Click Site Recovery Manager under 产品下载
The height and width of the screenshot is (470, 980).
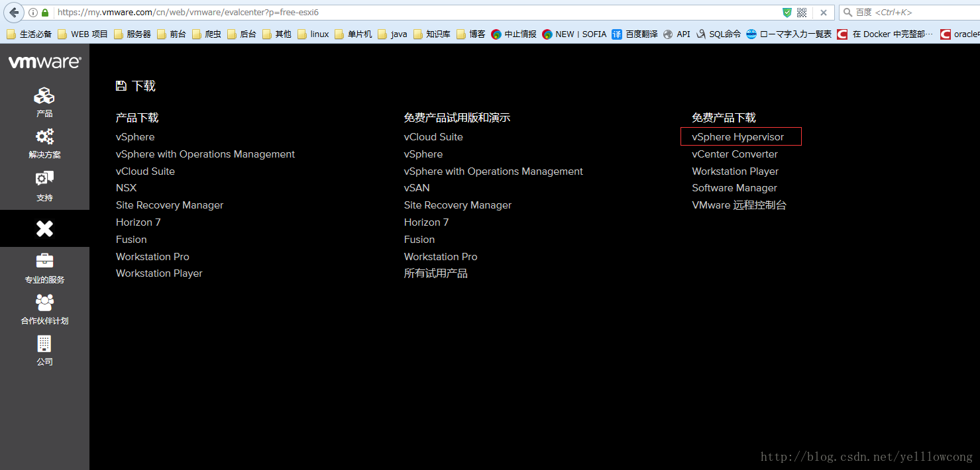[x=170, y=205]
